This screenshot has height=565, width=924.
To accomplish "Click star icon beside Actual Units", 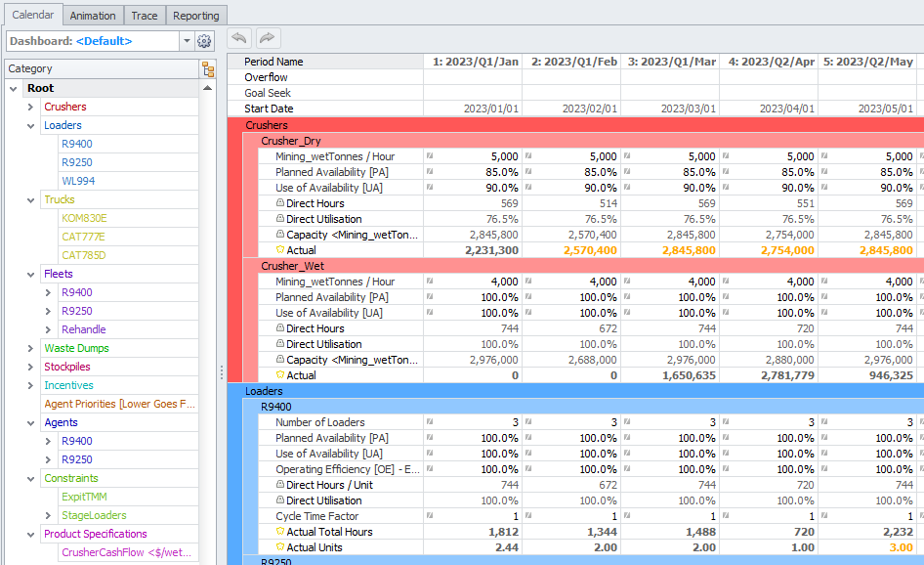I will (280, 547).
